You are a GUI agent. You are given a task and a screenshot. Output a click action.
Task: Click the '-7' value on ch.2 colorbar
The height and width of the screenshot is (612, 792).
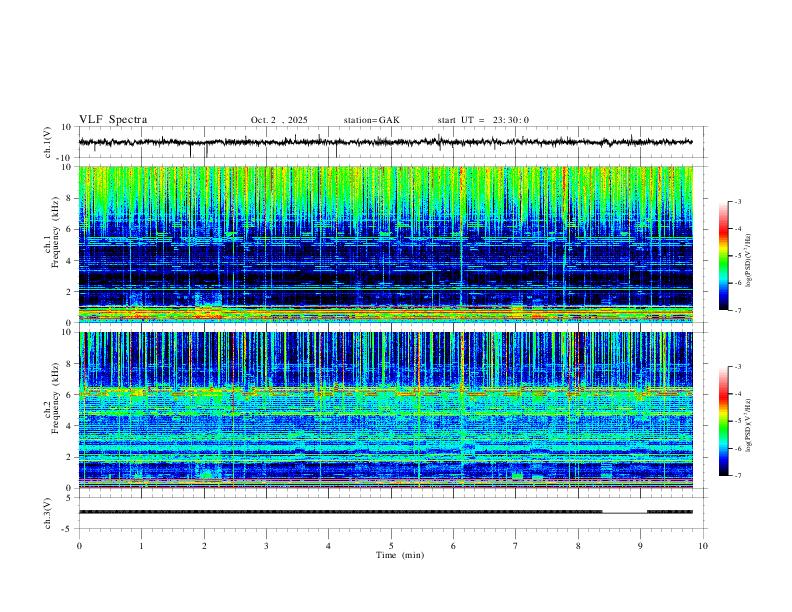(738, 476)
